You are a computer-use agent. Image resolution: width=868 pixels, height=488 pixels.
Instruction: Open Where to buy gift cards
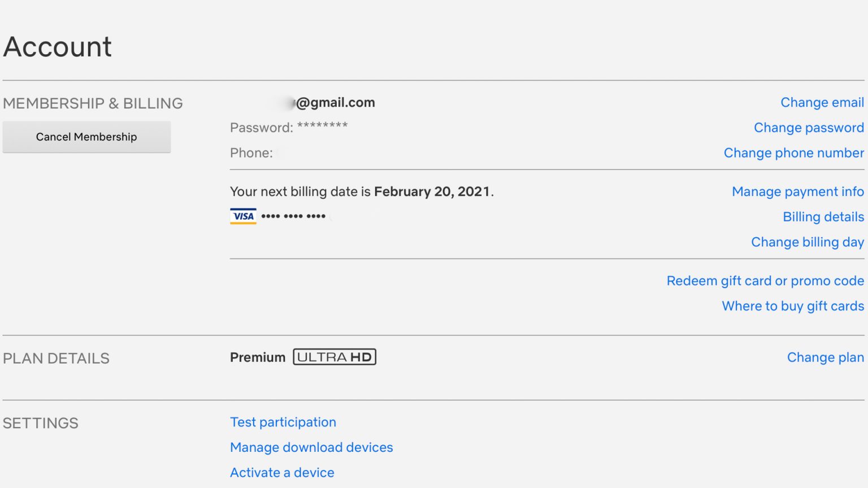pos(793,306)
